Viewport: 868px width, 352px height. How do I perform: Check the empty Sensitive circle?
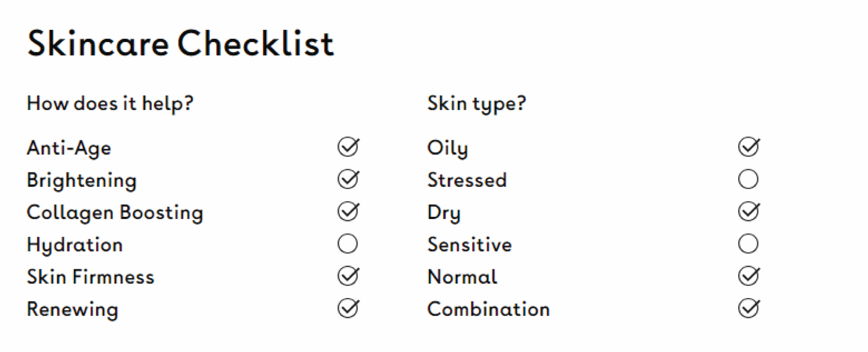click(748, 244)
